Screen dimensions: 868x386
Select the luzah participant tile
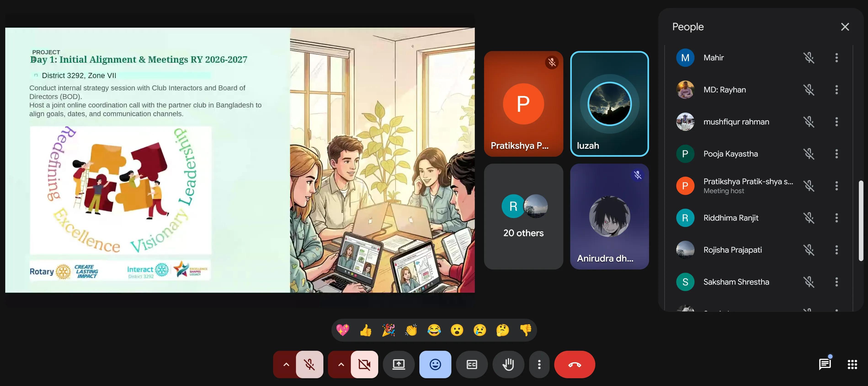[609, 104]
